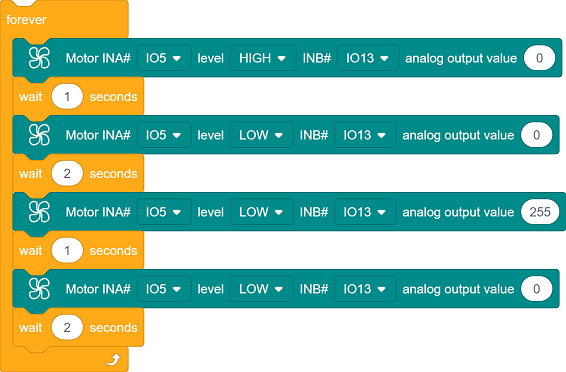
Task: Open the IO5 dropdown in the last Motor block
Action: [164, 289]
